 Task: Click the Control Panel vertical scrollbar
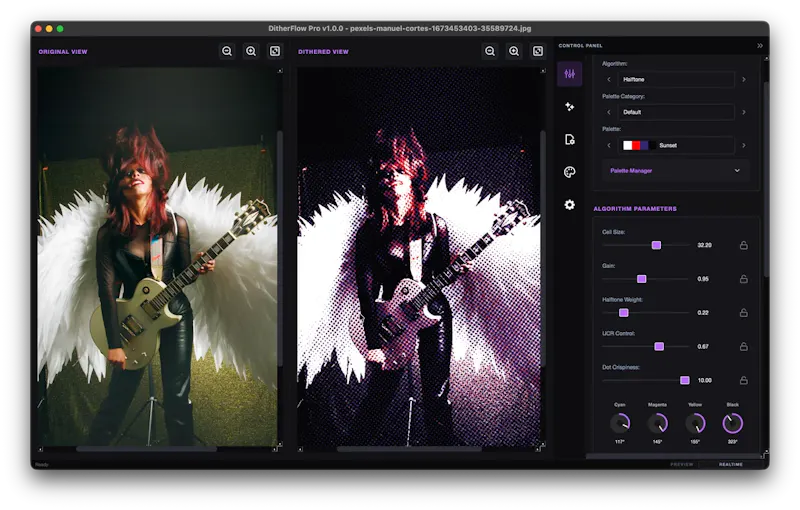click(x=766, y=178)
